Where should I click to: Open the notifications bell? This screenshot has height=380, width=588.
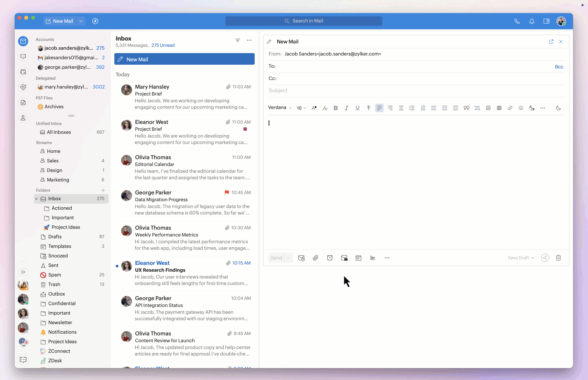pyautogui.click(x=532, y=21)
